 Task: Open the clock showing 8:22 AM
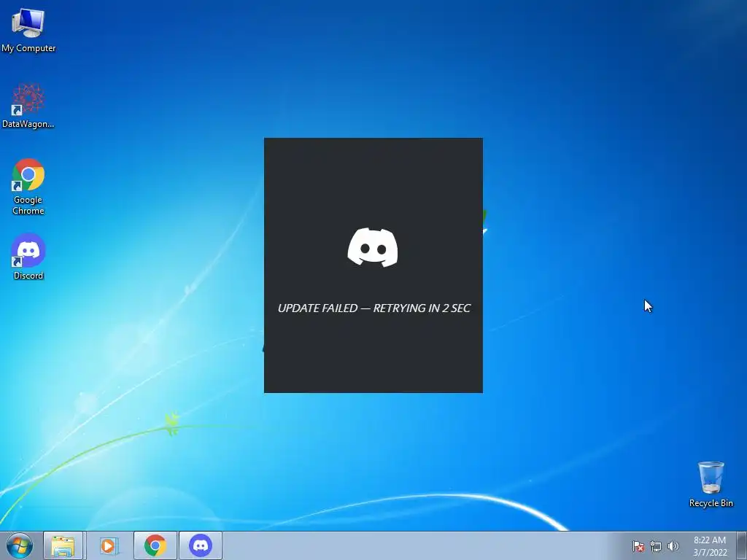pos(710,546)
